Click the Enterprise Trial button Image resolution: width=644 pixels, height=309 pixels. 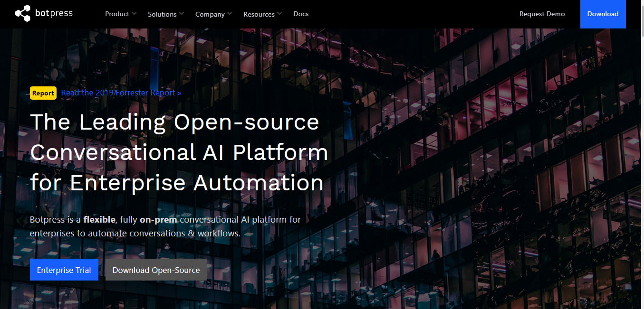click(x=64, y=270)
